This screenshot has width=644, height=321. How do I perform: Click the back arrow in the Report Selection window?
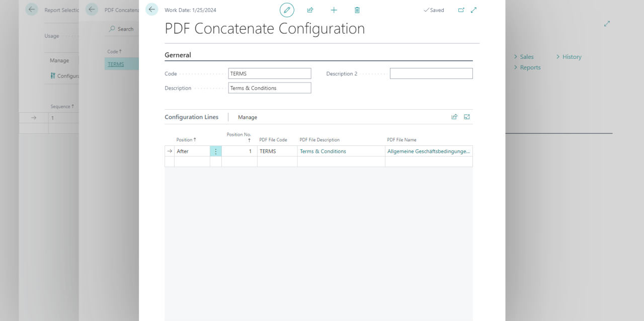pyautogui.click(x=32, y=9)
